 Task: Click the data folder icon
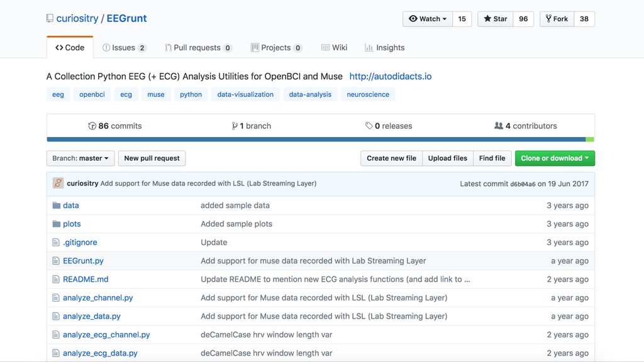tap(56, 206)
